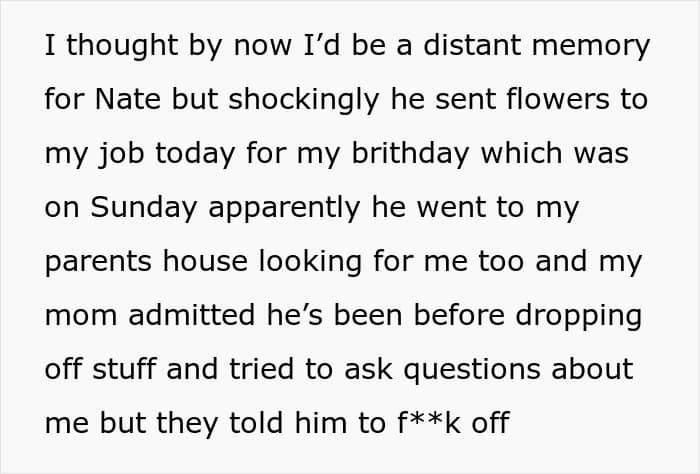This screenshot has height=474, width=700.
Task: Click the word "parents" starting the fifth line
Action: coord(98,262)
